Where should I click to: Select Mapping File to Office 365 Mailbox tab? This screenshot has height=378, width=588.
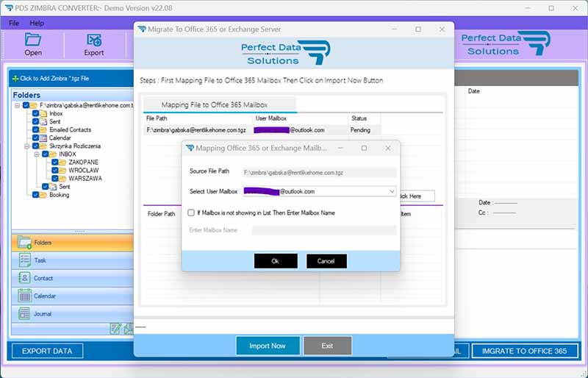[220, 104]
